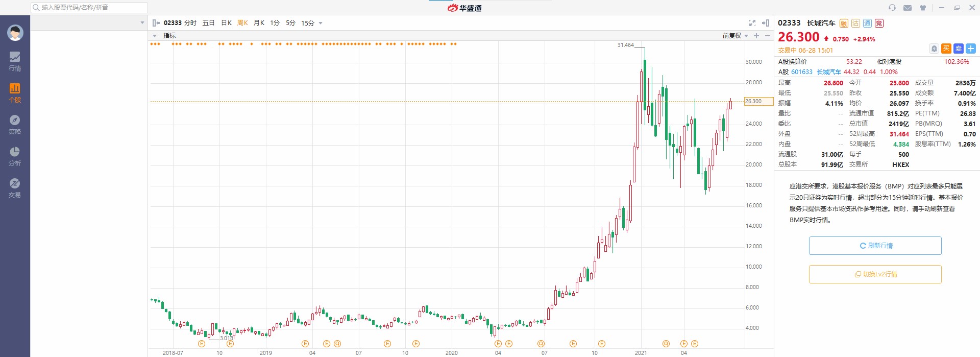980x357 pixels.
Task: Expand chart to fullscreen
Action: (x=752, y=23)
